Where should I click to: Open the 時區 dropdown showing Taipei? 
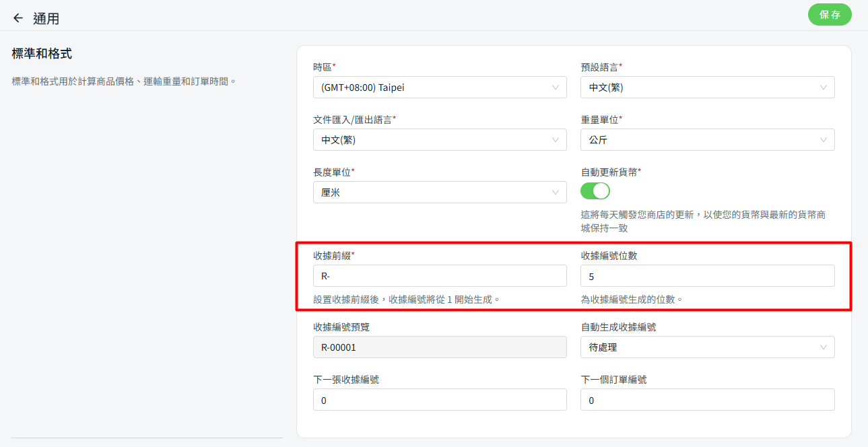pos(439,88)
